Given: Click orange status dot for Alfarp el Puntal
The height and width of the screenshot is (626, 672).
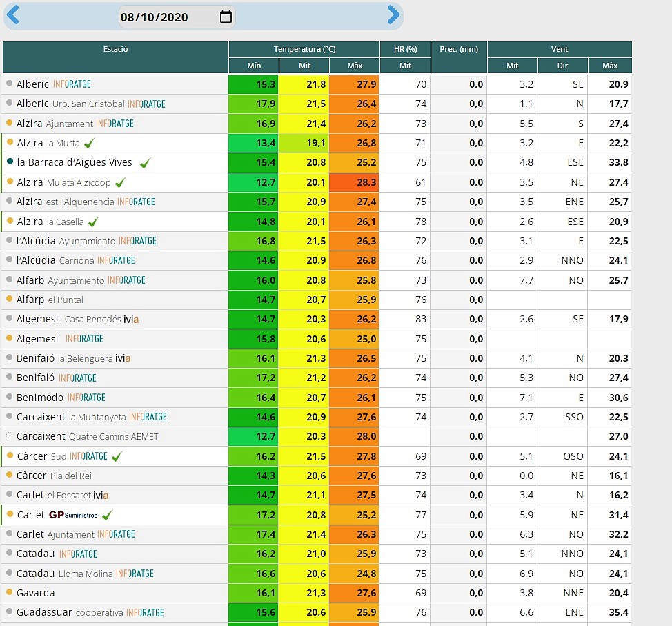Looking at the screenshot, I should pos(9,299).
